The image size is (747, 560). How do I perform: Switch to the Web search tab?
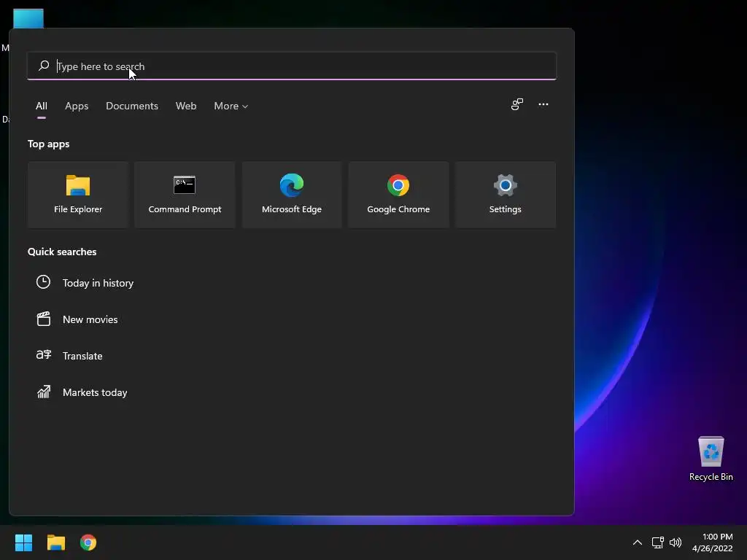tap(186, 106)
